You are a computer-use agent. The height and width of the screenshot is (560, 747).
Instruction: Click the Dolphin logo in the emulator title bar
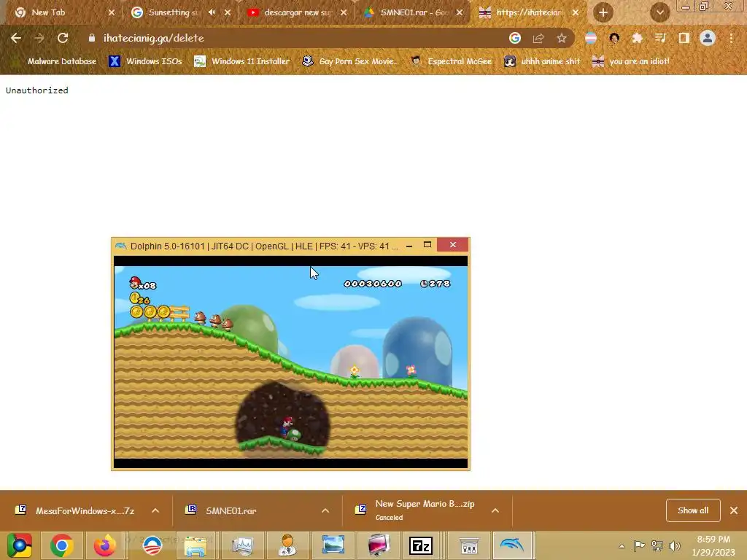121,246
